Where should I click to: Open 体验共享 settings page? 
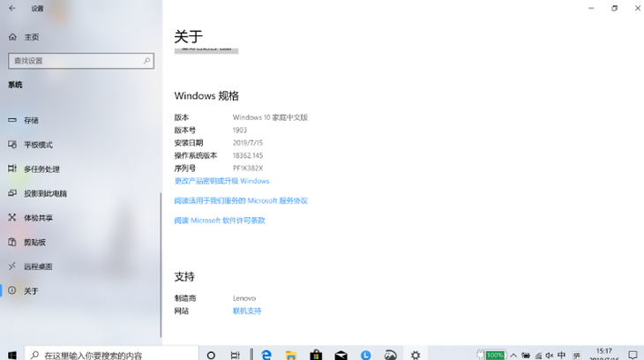[x=38, y=218]
